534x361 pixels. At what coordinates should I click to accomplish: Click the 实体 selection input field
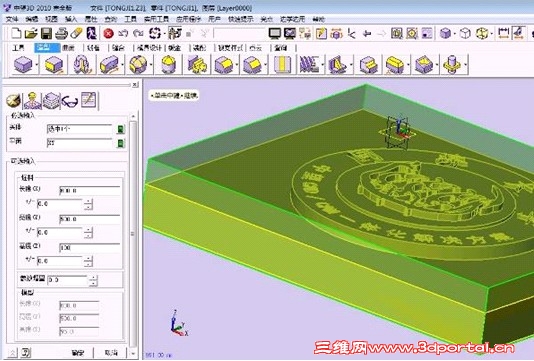(x=79, y=129)
